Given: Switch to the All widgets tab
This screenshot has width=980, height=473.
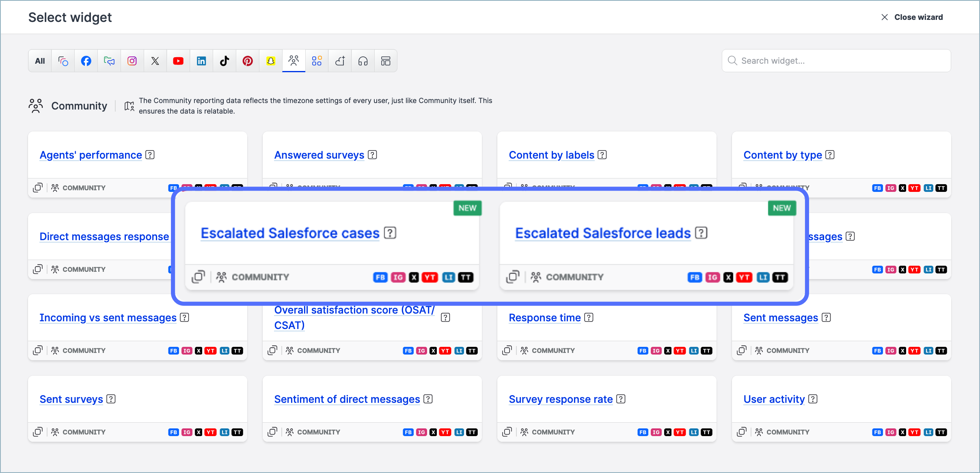Looking at the screenshot, I should [x=40, y=61].
